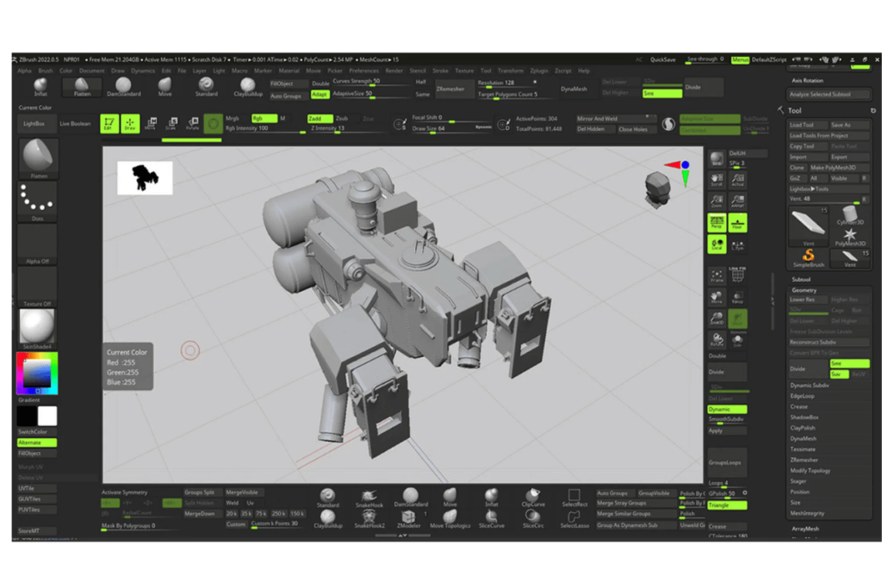Choose the SliceCurve brush icon
Viewport: 882px width, 588px height.
[492, 517]
